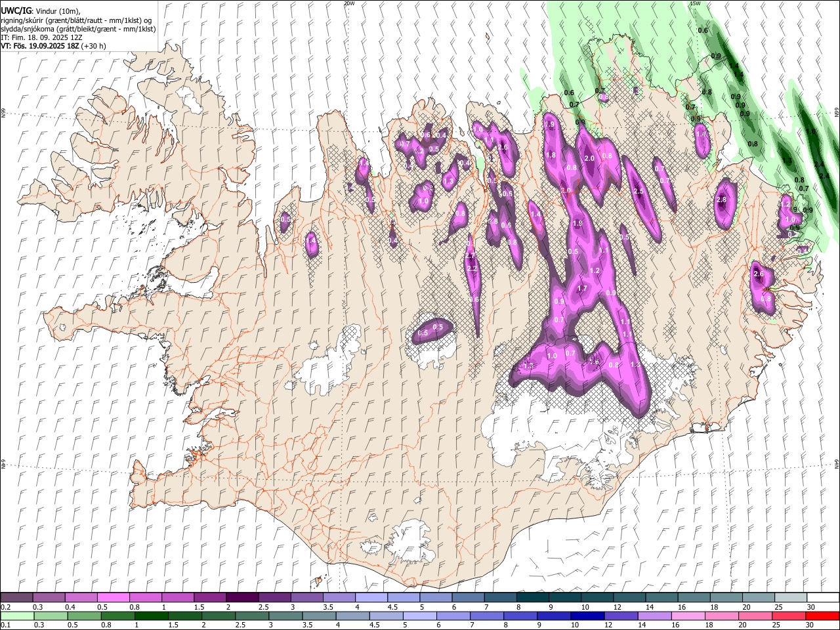840x630 pixels.
Task: Select the '15W' longitude label
Action: [x=695, y=3]
